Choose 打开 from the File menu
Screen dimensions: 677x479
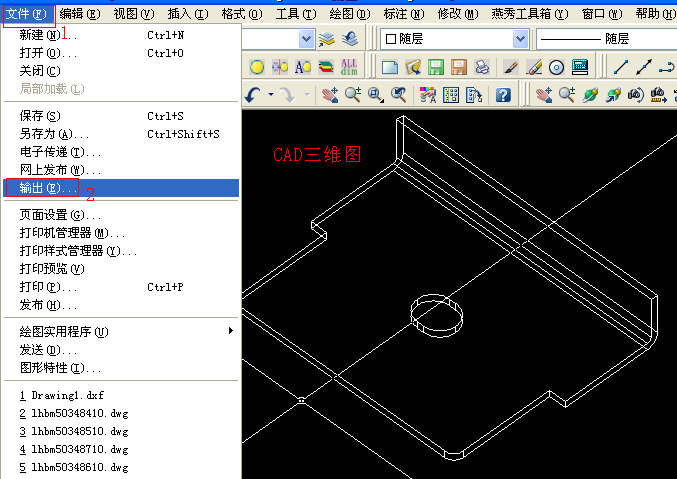point(121,53)
